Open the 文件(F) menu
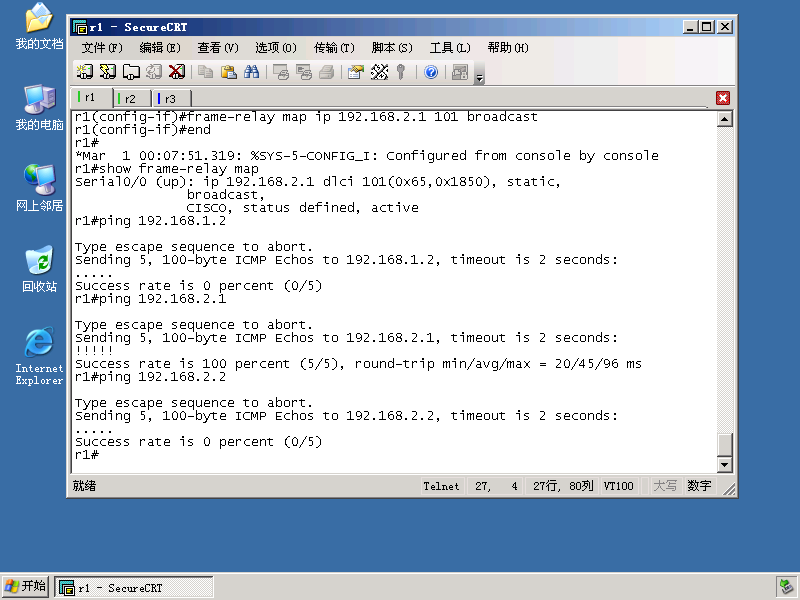This screenshot has width=800, height=600. pos(102,48)
